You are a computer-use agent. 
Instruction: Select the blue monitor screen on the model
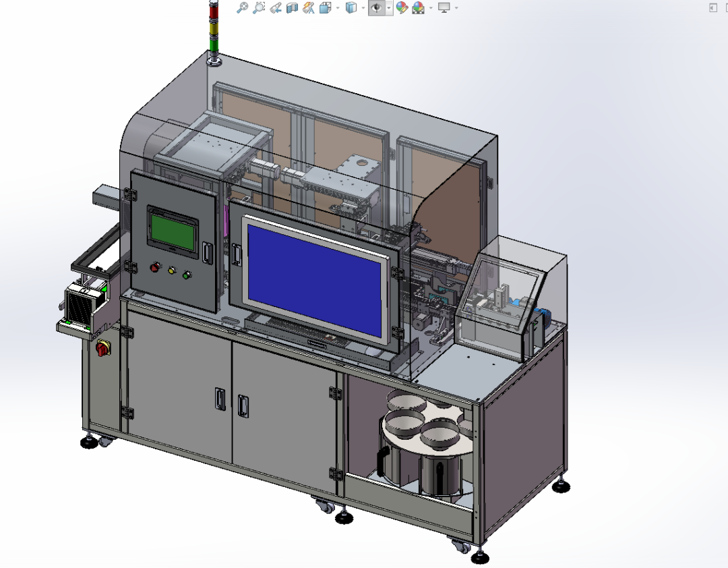315,280
